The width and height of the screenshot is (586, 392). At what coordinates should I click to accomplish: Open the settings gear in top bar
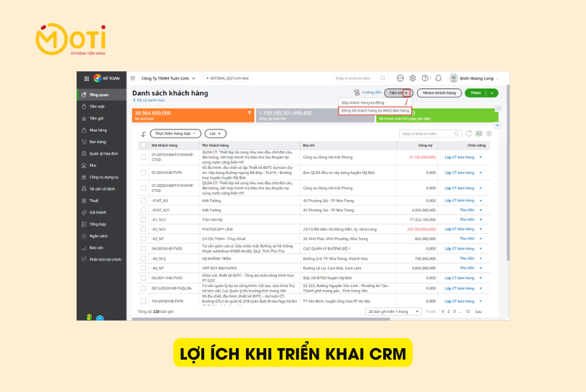tap(413, 78)
